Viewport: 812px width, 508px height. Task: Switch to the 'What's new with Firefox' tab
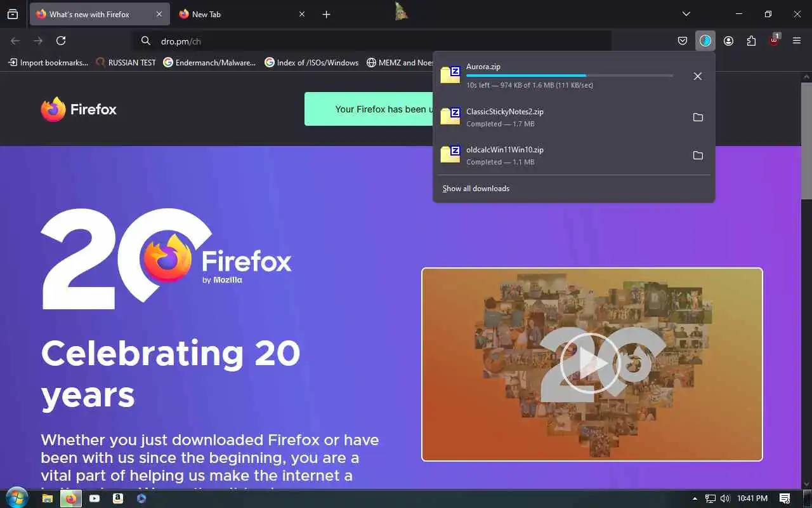(x=99, y=14)
